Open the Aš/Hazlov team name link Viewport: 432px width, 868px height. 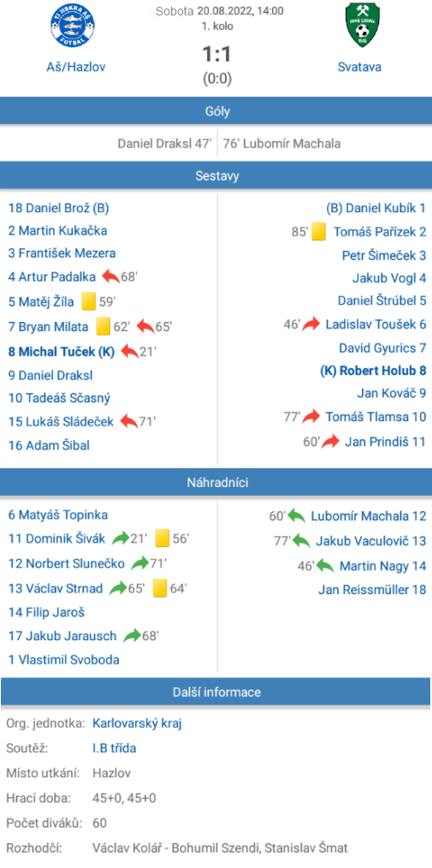pyautogui.click(x=76, y=67)
